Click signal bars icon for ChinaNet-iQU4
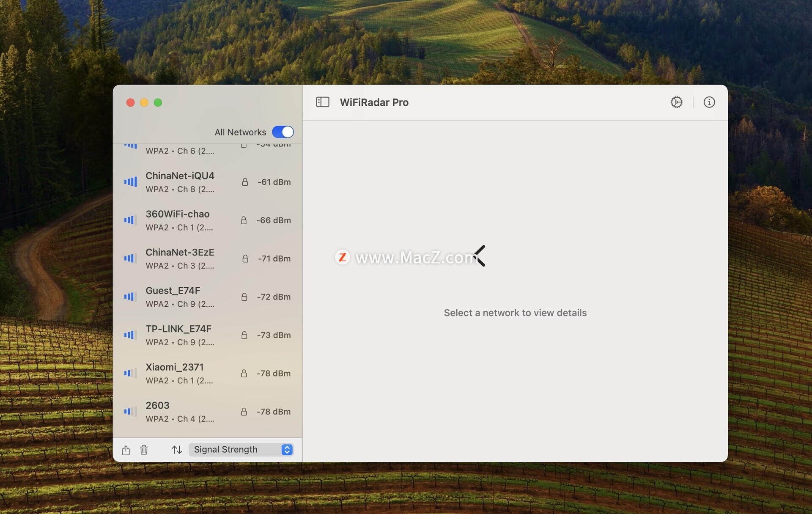This screenshot has height=514, width=812. pos(130,182)
